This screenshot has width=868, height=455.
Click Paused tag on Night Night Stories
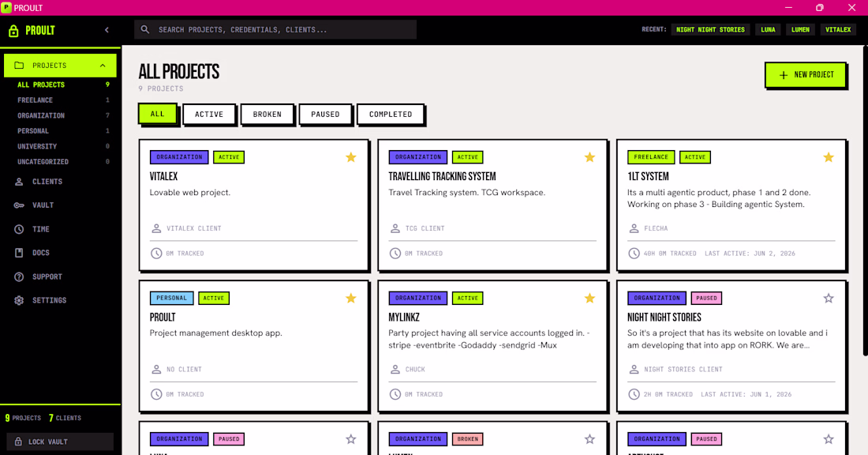click(x=706, y=298)
